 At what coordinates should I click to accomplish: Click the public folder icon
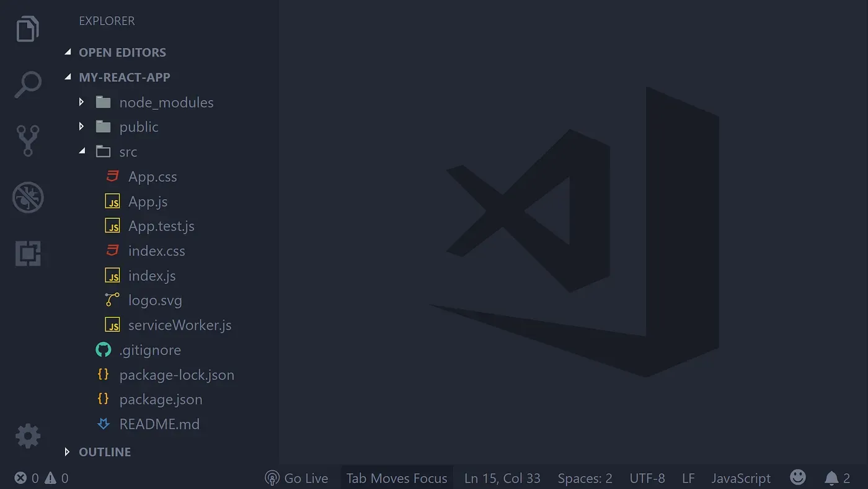[x=104, y=127]
